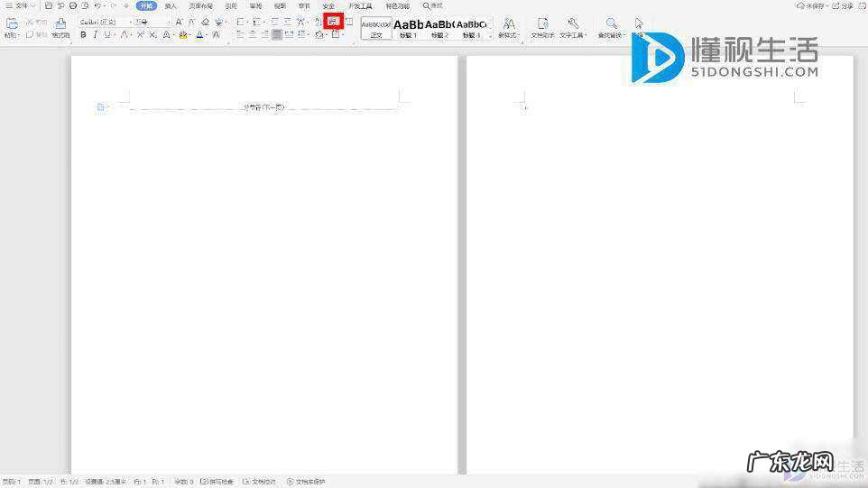868x488 pixels.
Task: Open 新样式 (New Style) button
Action: pos(508,28)
